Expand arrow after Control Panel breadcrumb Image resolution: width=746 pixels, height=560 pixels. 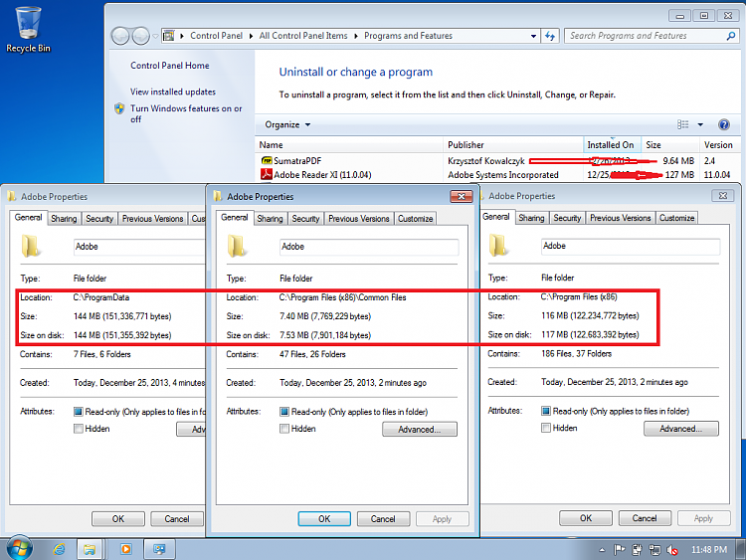pos(251,36)
